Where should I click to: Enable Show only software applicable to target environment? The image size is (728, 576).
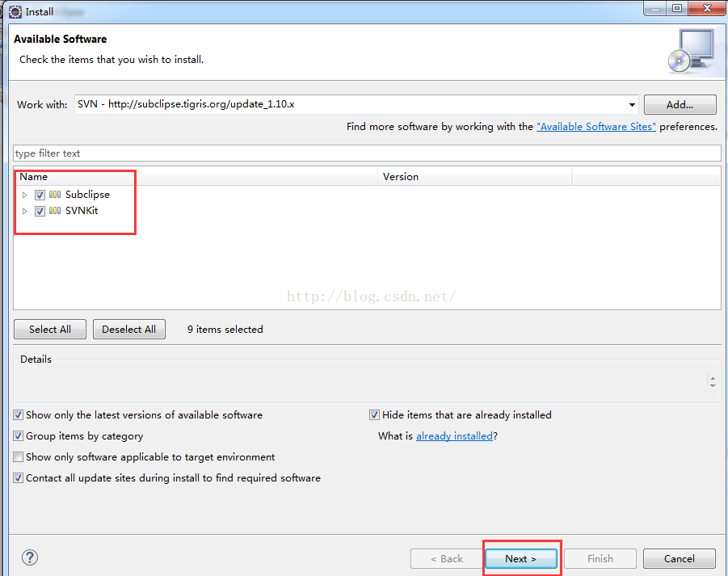[x=18, y=457]
